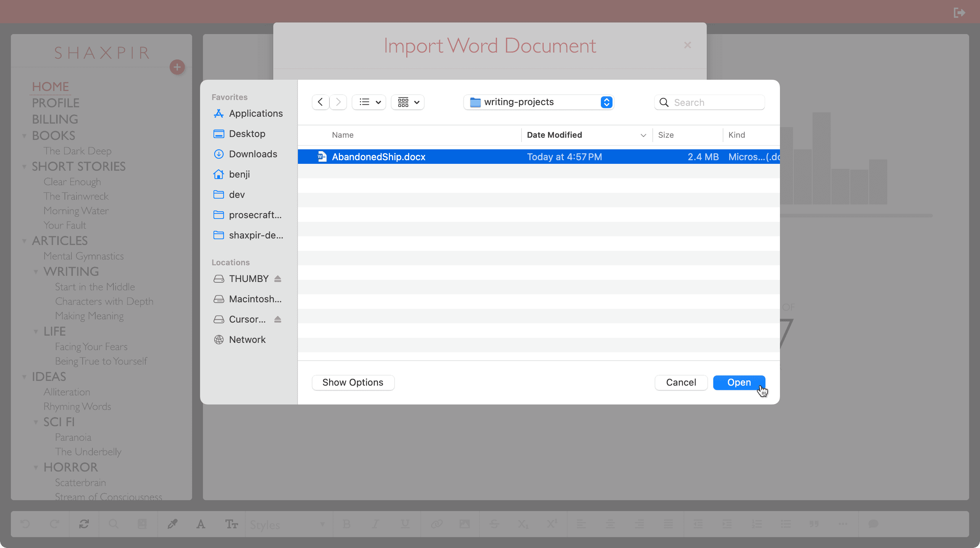Click the Open button
Viewport: 980px width, 548px height.
coord(739,382)
